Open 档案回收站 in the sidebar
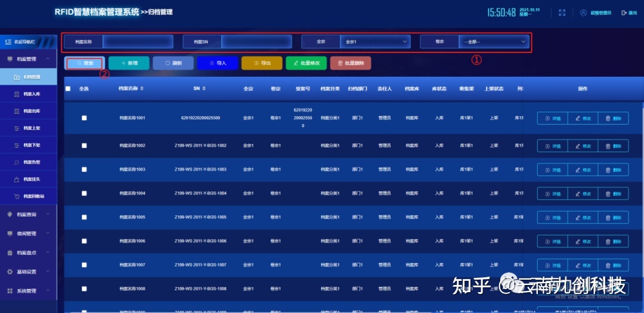The width and height of the screenshot is (644, 313). click(33, 196)
